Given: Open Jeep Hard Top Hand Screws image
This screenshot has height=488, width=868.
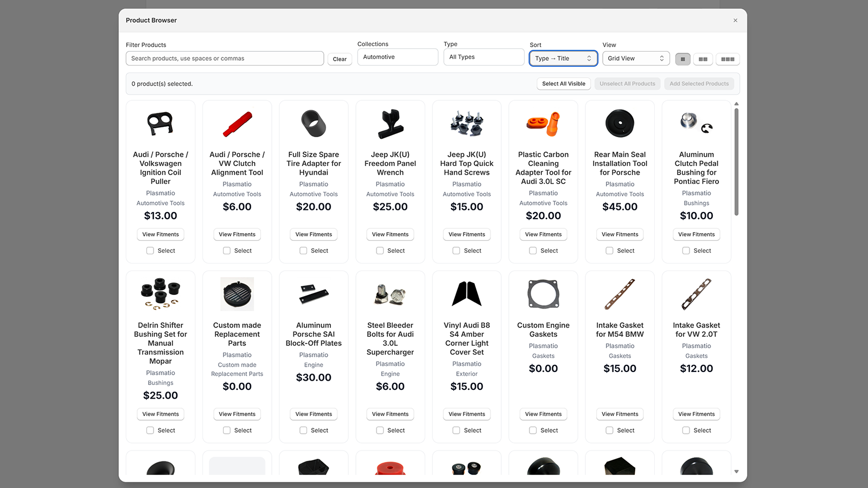Looking at the screenshot, I should [467, 124].
